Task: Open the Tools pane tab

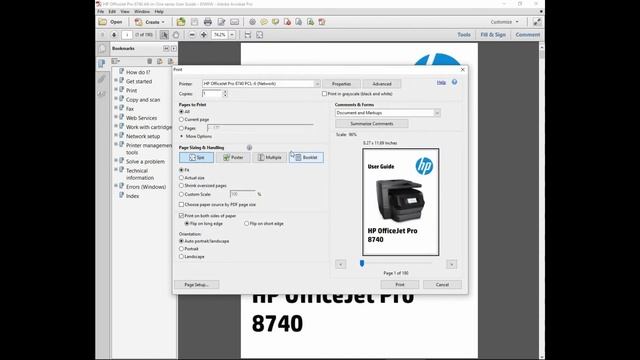Action: 464,35
